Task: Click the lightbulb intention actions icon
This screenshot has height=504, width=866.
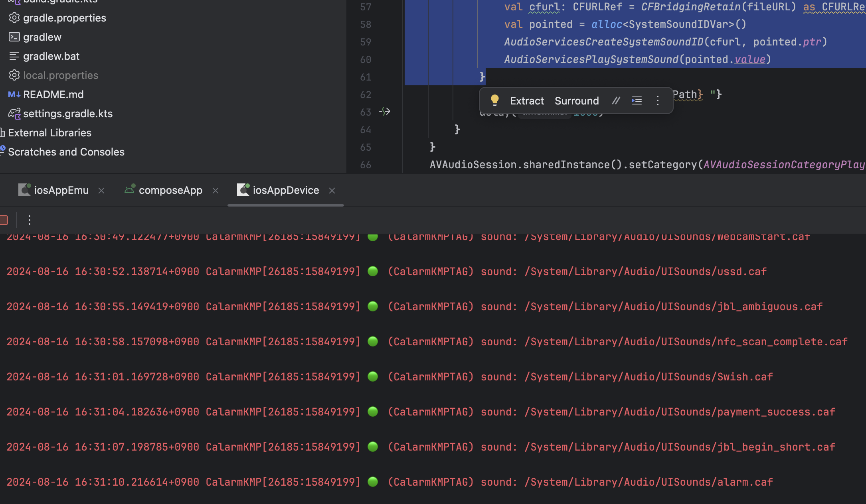Action: 494,100
